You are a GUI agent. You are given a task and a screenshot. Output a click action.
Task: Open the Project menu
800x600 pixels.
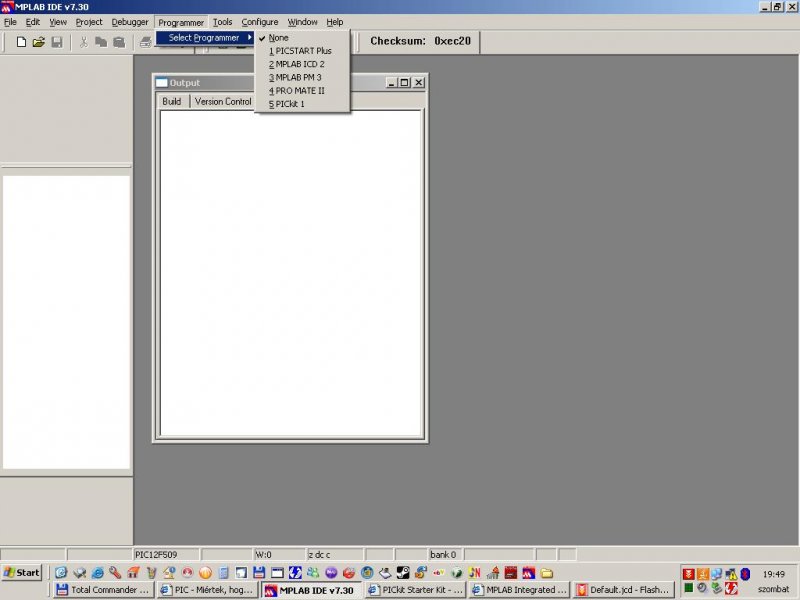coord(89,22)
